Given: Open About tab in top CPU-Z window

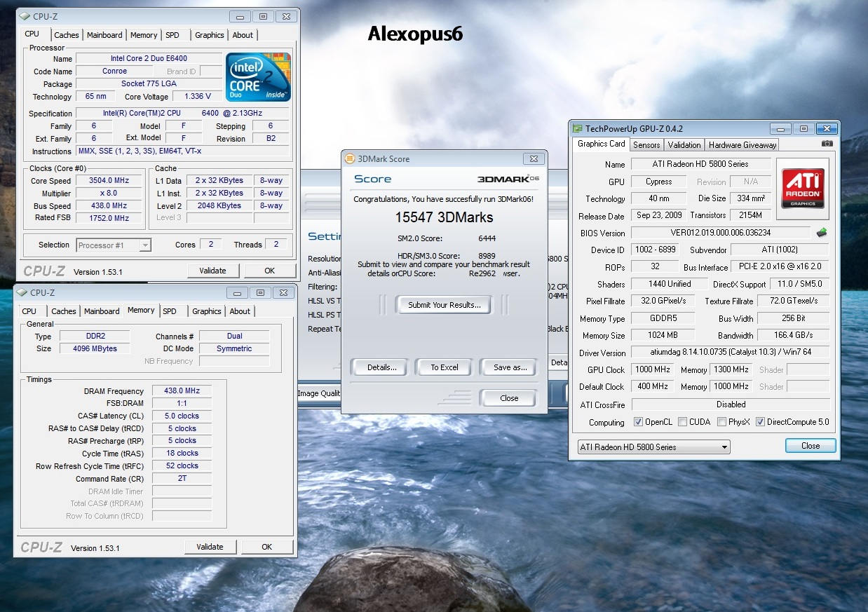Looking at the screenshot, I should (x=243, y=35).
